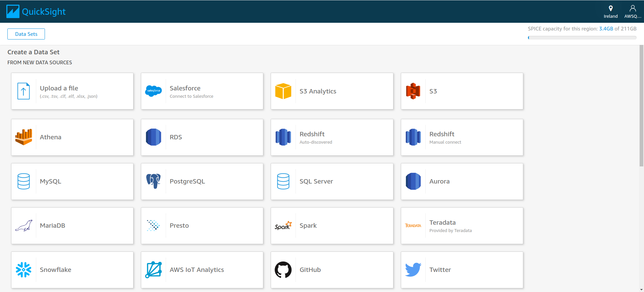
Task: Open the Ireland region selector
Action: click(x=610, y=12)
